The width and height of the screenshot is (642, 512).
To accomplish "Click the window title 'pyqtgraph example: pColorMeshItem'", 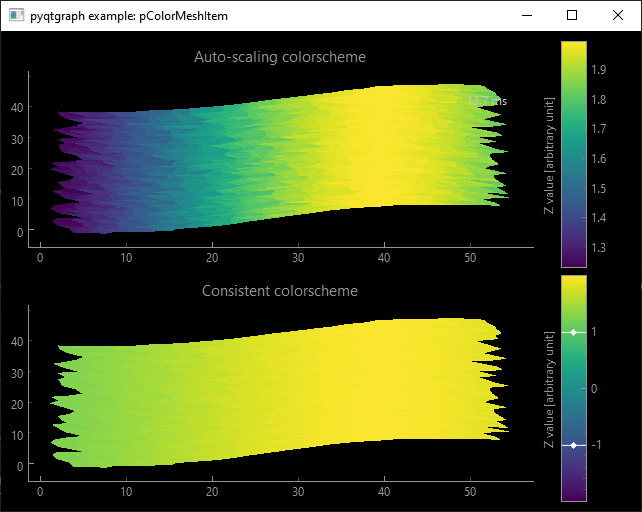I will pos(129,16).
